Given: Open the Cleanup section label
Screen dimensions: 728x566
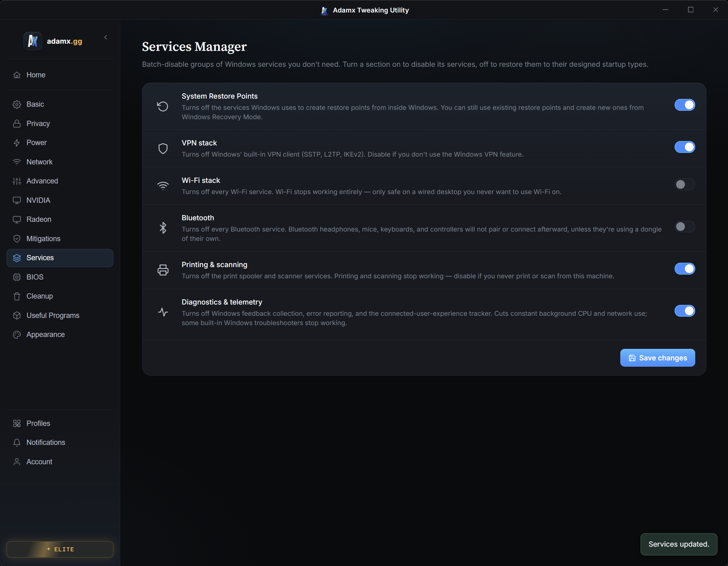Looking at the screenshot, I should [40, 296].
